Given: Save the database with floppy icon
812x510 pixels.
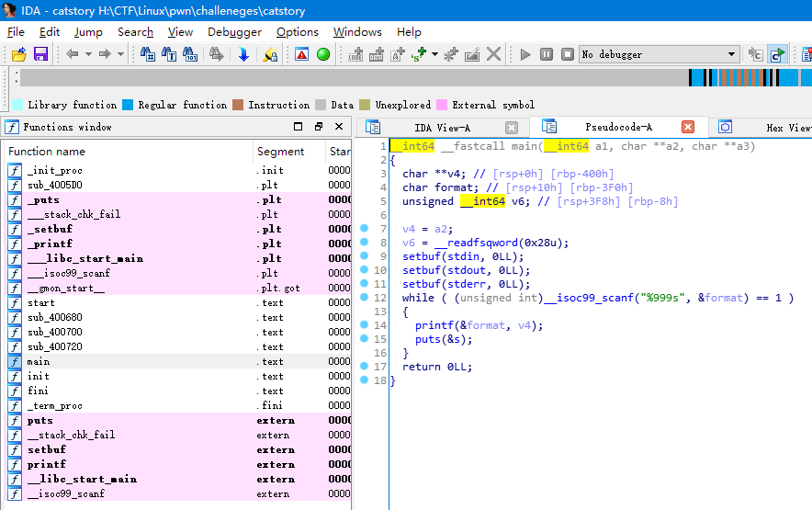Looking at the screenshot, I should [41, 54].
